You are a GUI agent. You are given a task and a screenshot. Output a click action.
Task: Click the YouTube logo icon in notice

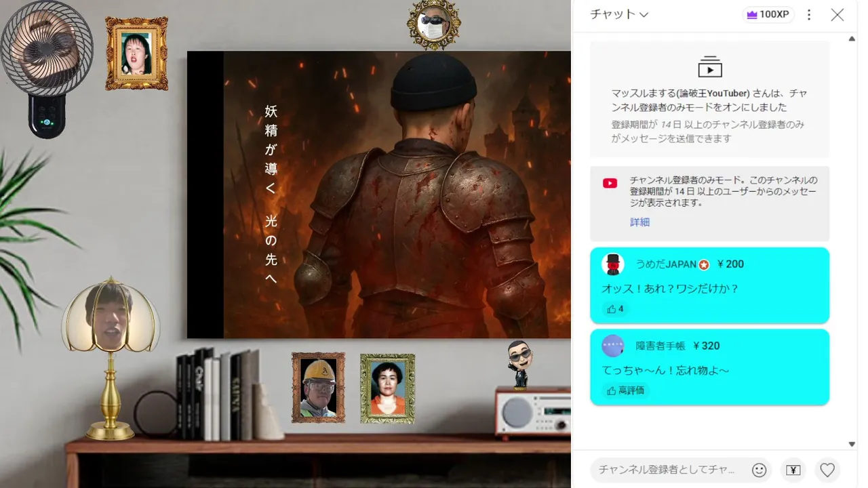pyautogui.click(x=610, y=183)
